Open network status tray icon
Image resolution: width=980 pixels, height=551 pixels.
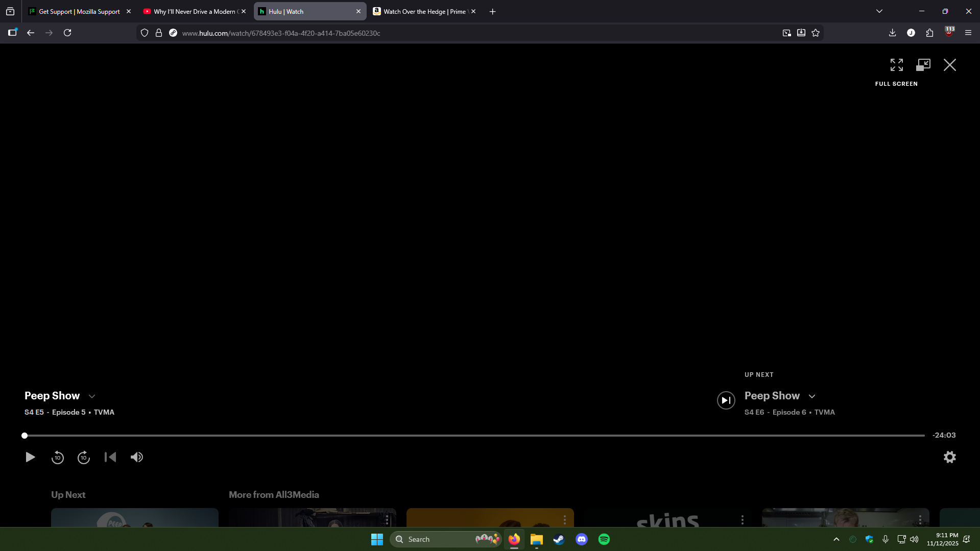click(x=901, y=539)
